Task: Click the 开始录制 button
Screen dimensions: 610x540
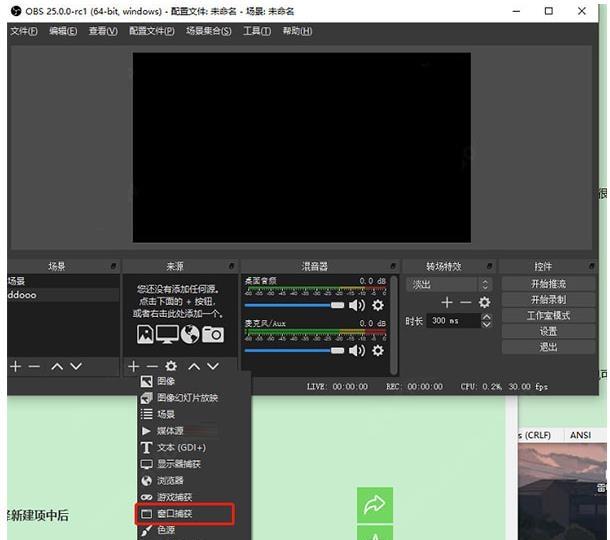Action: pos(548,299)
